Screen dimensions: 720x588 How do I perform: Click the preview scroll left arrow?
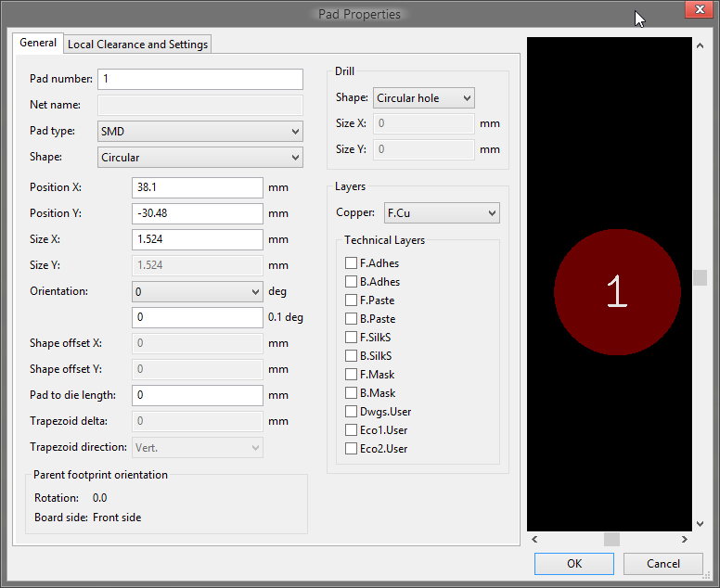(534, 540)
